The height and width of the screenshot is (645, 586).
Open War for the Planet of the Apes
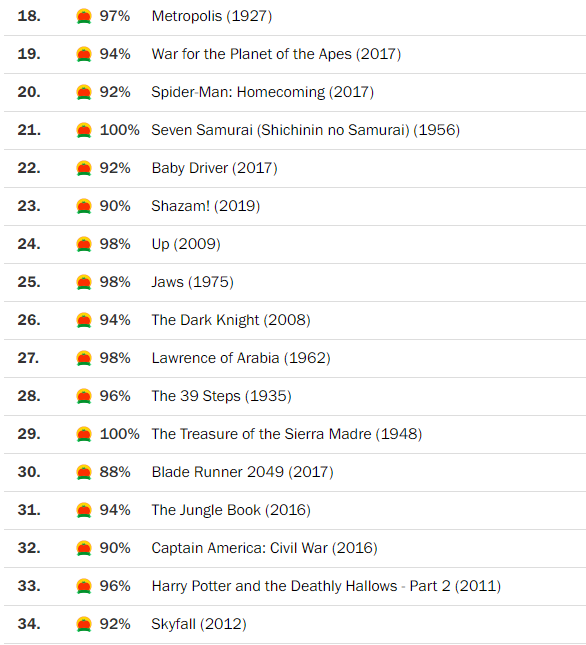point(276,54)
